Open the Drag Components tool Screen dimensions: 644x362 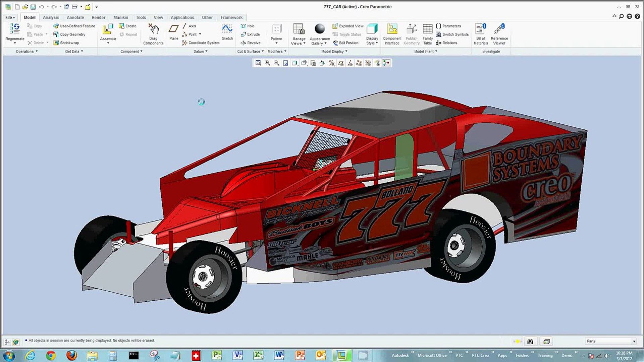point(153,34)
